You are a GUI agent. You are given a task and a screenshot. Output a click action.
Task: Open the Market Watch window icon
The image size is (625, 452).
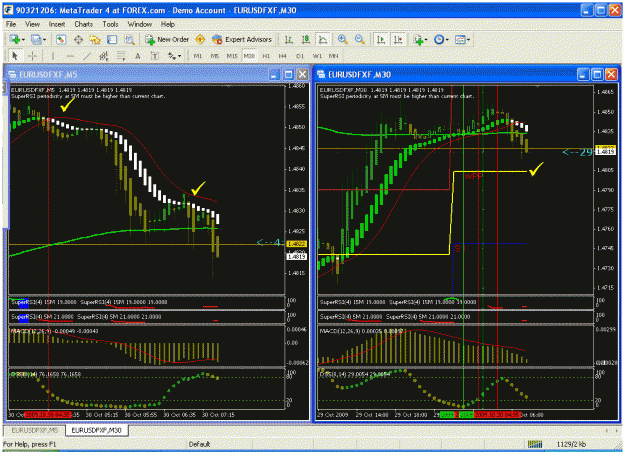click(x=61, y=39)
